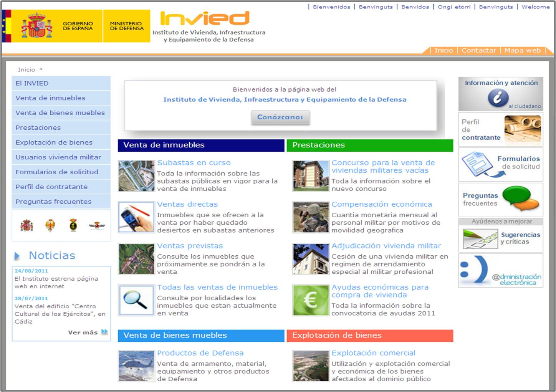Open the Conózcanos button
The height and width of the screenshot is (392, 556).
click(280, 117)
